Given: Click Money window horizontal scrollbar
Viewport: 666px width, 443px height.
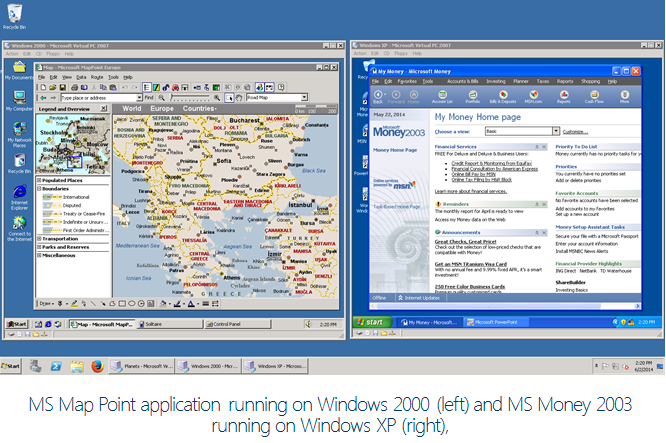Looking at the screenshot, I should pyautogui.click(x=505, y=306).
